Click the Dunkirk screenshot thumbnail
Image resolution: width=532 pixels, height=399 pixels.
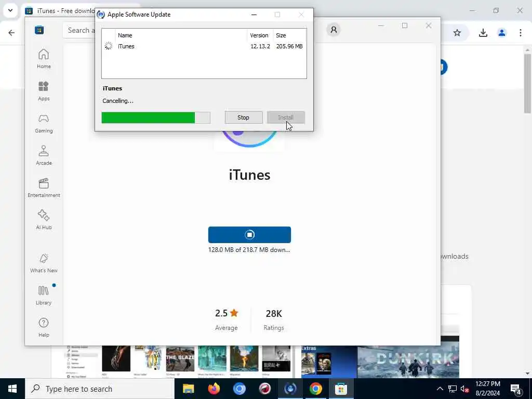[x=408, y=362]
